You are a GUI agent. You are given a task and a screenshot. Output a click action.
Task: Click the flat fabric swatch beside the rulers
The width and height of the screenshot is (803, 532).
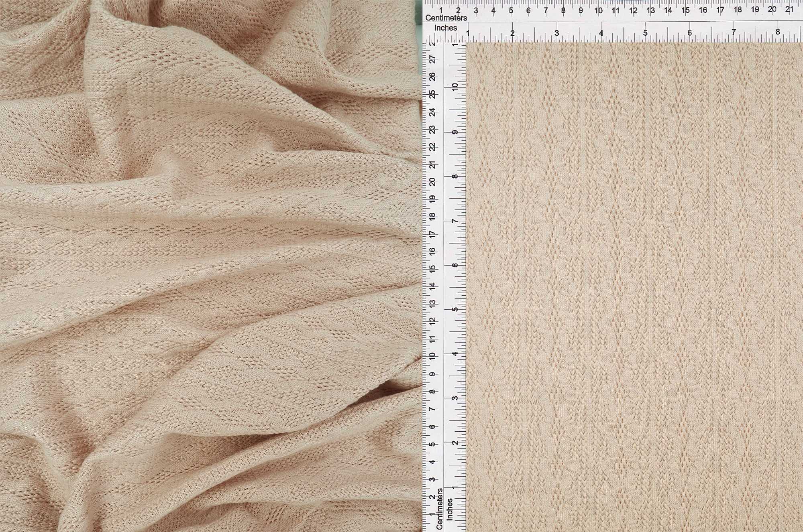click(634, 287)
